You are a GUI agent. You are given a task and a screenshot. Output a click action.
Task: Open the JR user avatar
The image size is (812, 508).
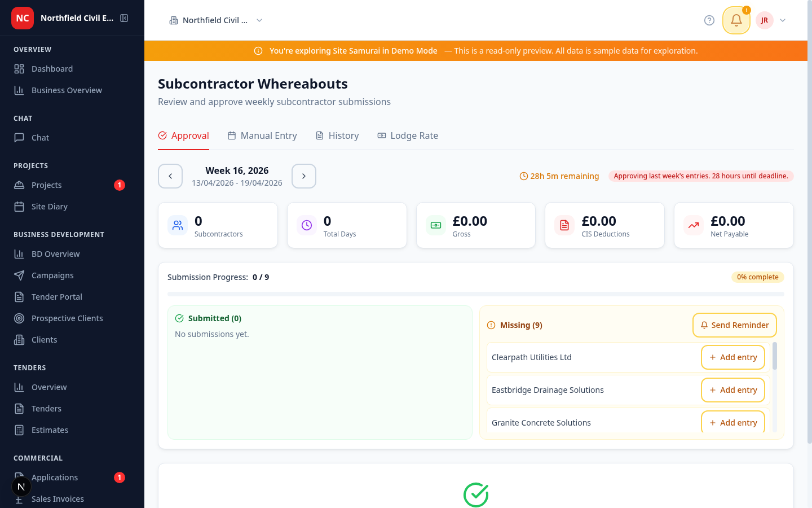pos(764,20)
